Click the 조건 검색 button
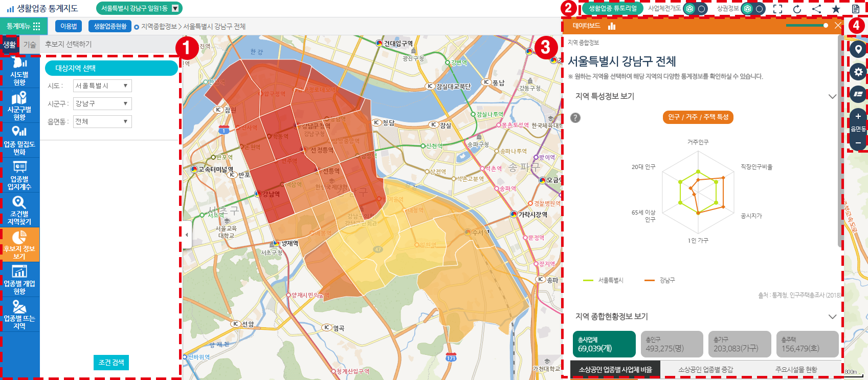Screen dimensions: 868x380 click(111, 363)
